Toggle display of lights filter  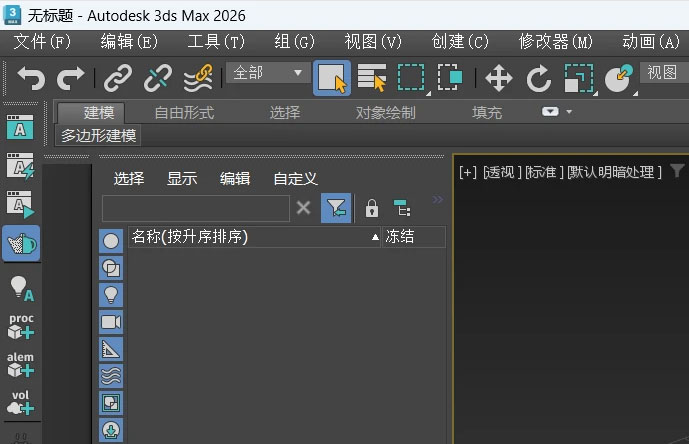pyautogui.click(x=111, y=295)
